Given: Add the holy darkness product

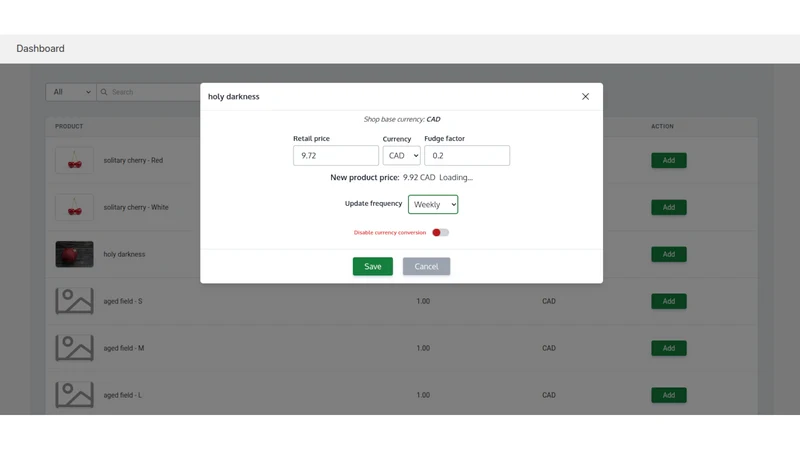Looking at the screenshot, I should (668, 254).
